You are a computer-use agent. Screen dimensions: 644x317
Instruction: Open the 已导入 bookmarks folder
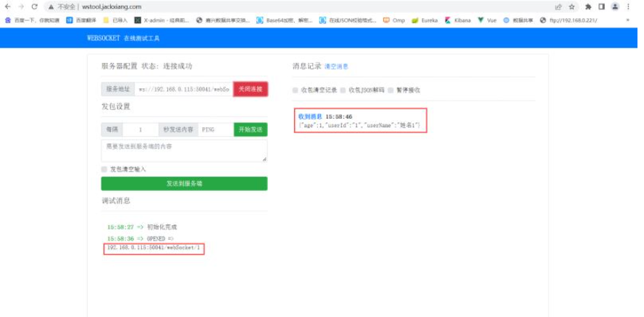[115, 20]
